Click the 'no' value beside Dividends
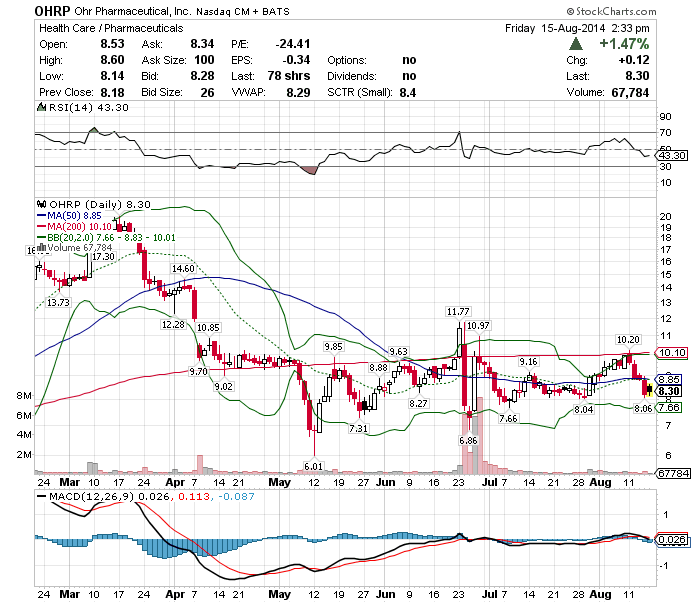The height and width of the screenshot is (603, 700). pyautogui.click(x=409, y=76)
